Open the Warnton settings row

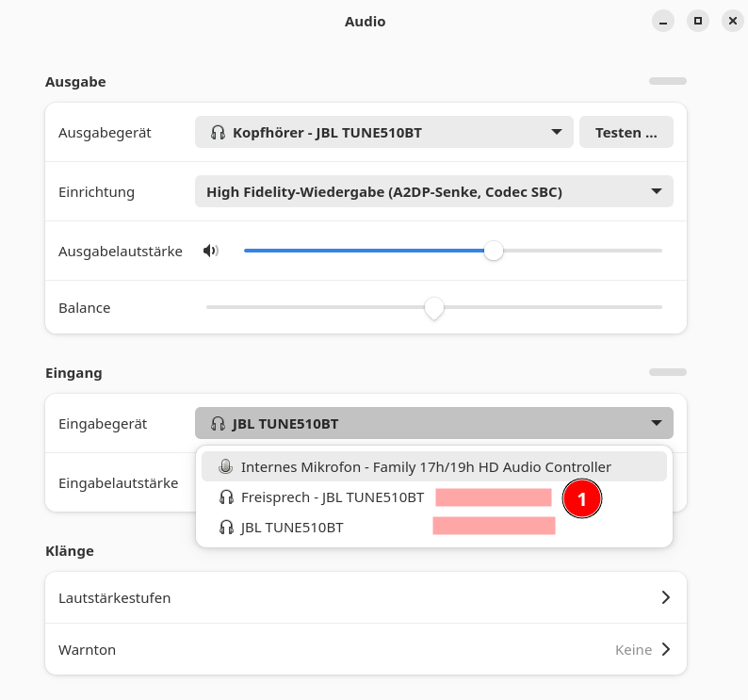tap(366, 649)
